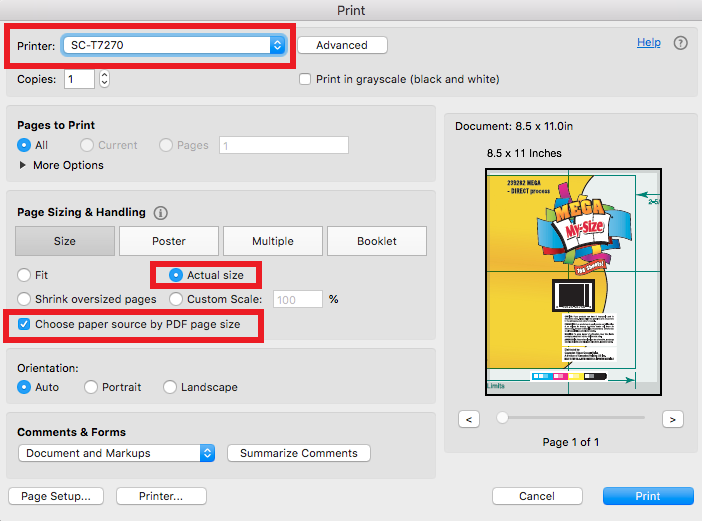Switch to the Booklet tab
This screenshot has height=521, width=702.
[x=377, y=241]
